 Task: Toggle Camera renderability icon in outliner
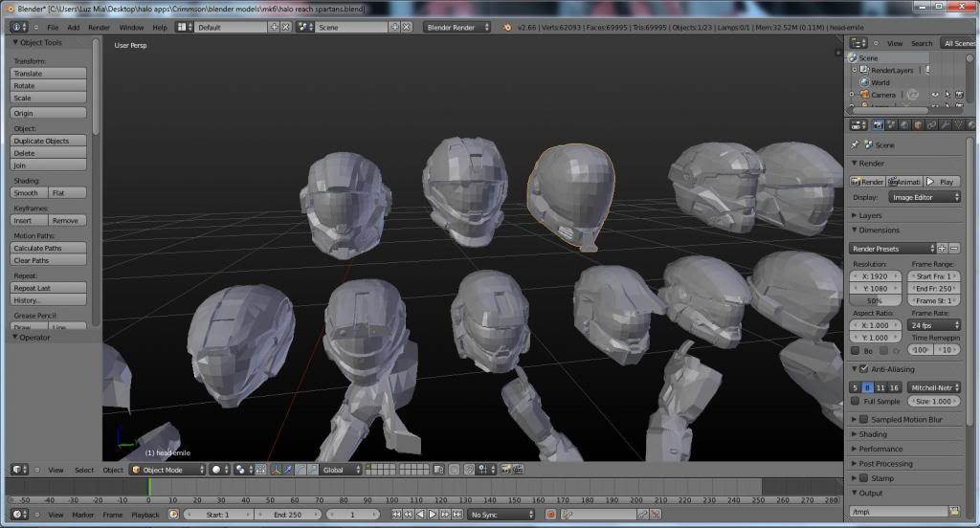[959, 95]
